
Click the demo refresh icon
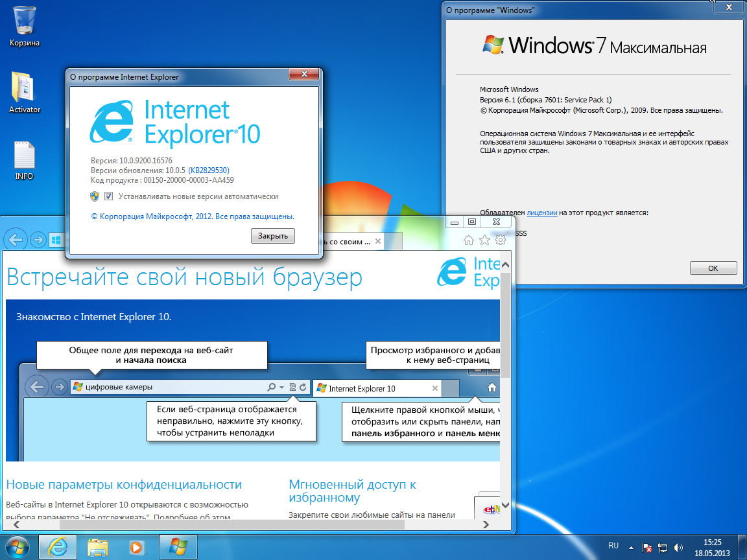(303, 387)
